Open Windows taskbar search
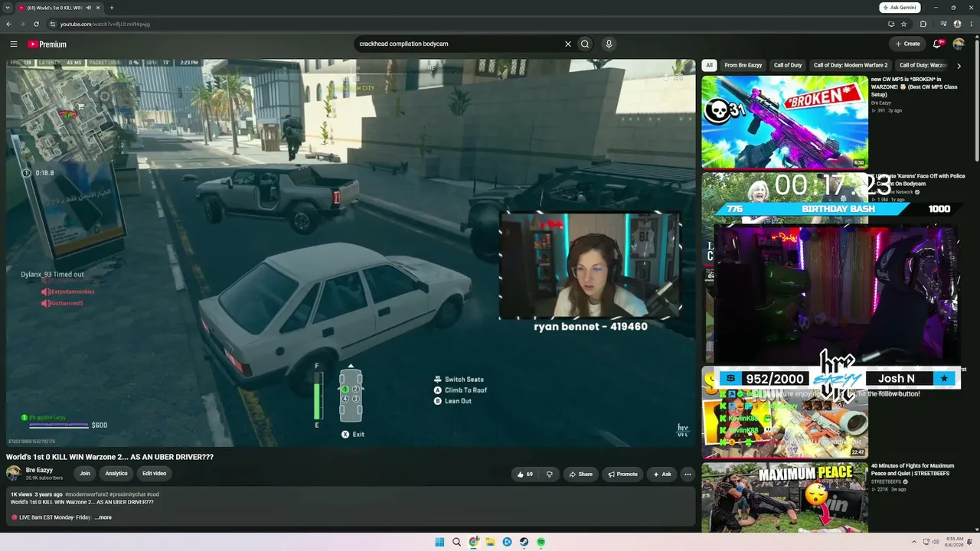The height and width of the screenshot is (551, 980). click(456, 543)
